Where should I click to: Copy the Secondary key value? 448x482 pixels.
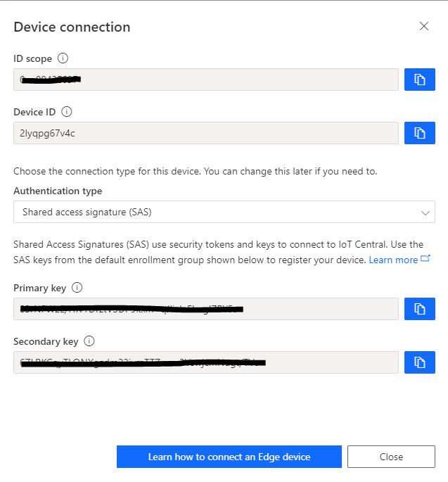click(420, 362)
